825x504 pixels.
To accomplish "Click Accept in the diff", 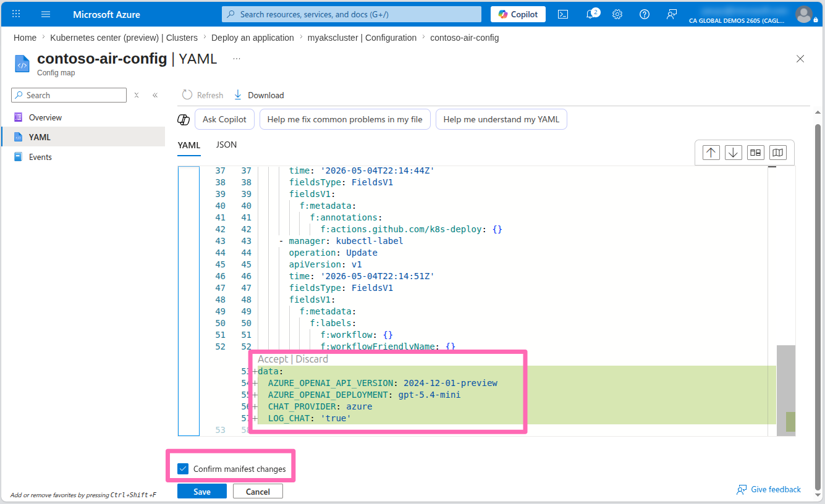I will [273, 359].
